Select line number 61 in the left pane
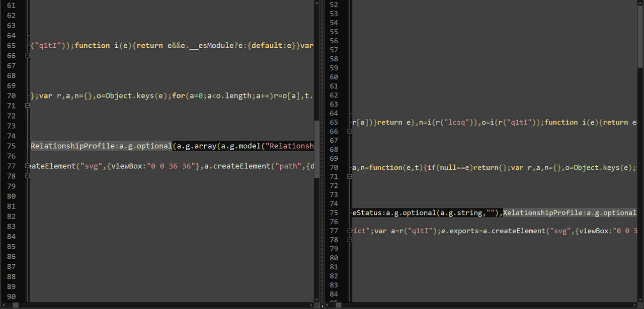644x309 pixels. click(x=11, y=5)
